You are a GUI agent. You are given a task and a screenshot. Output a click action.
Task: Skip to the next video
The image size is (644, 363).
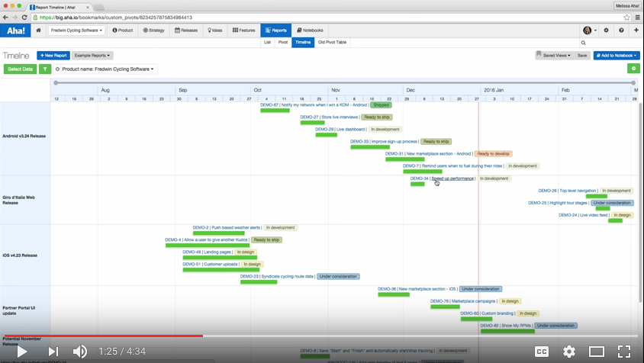(x=53, y=352)
